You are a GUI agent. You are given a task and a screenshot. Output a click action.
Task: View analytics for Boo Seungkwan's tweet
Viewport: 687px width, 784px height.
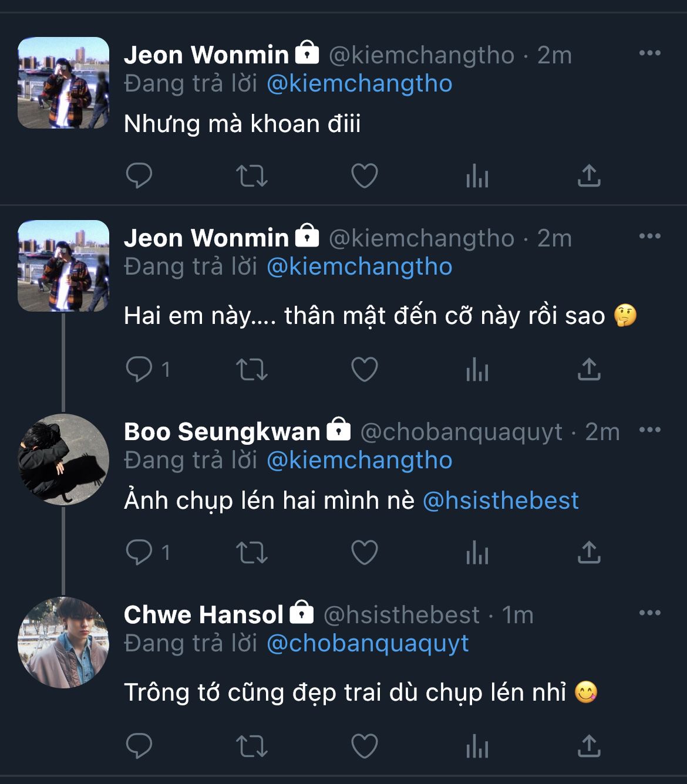[477, 552]
